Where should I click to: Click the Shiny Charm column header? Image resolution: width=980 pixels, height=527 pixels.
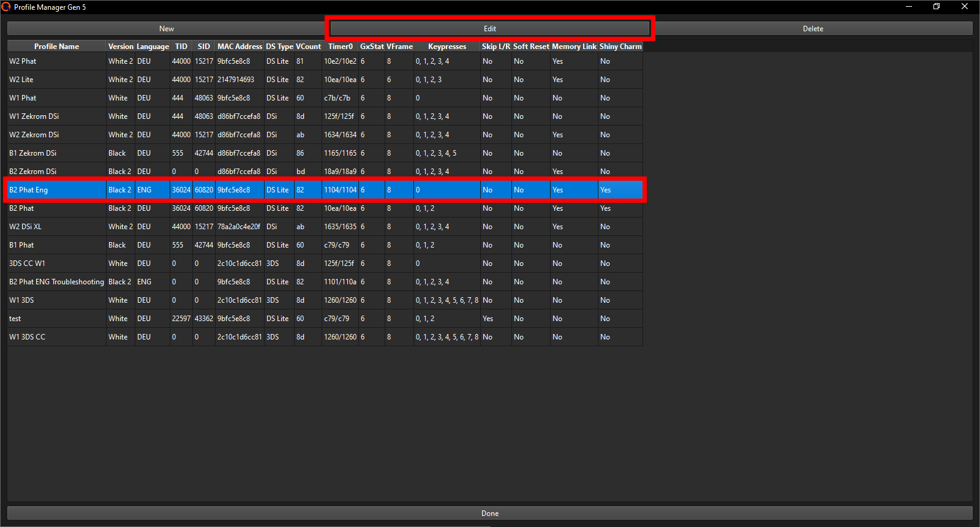pyautogui.click(x=620, y=47)
